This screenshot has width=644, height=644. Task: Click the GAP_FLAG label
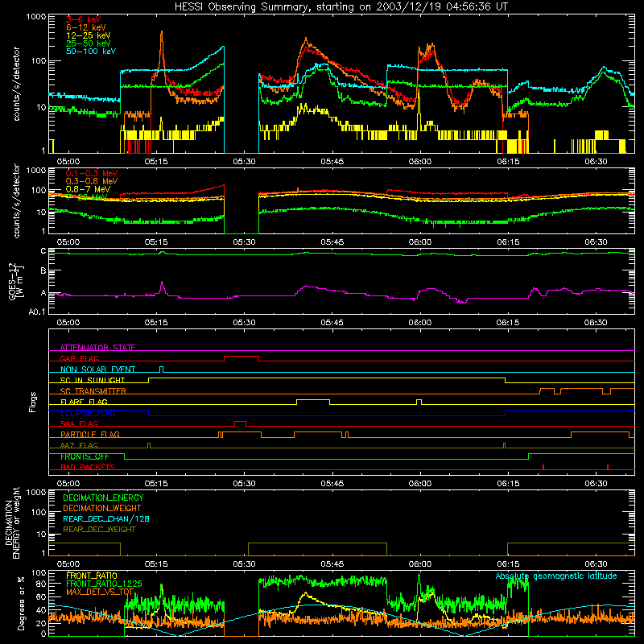(x=79, y=358)
